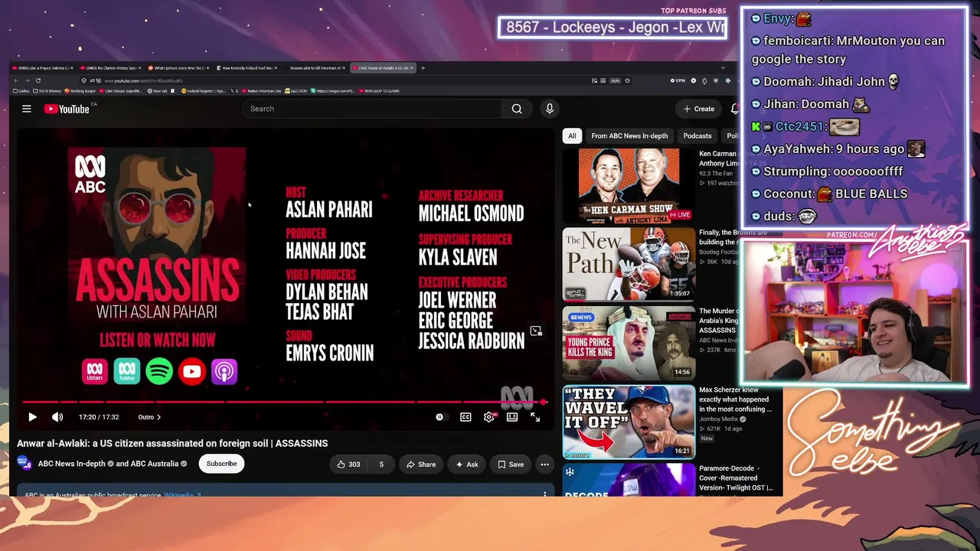Viewport: 980px width, 551px height.
Task: Subscribe to ABC News In-depth
Action: [221, 464]
